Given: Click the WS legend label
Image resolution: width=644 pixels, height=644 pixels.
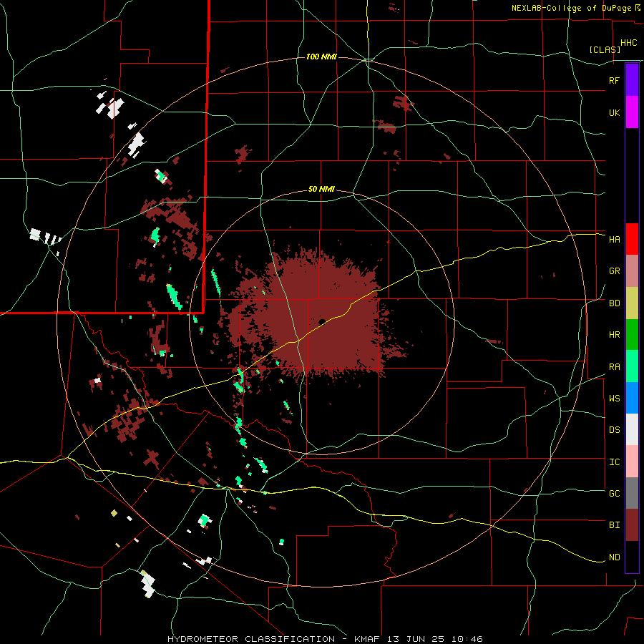Looking at the screenshot, I should coord(614,398).
